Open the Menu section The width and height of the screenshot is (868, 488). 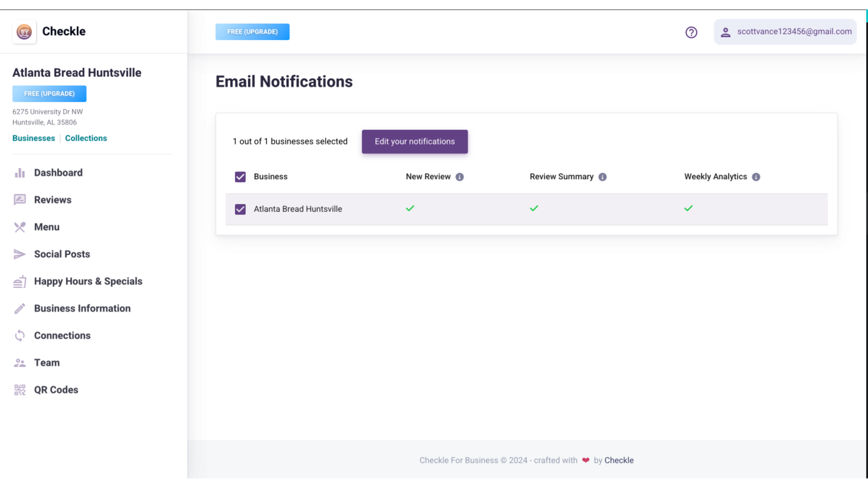(47, 227)
